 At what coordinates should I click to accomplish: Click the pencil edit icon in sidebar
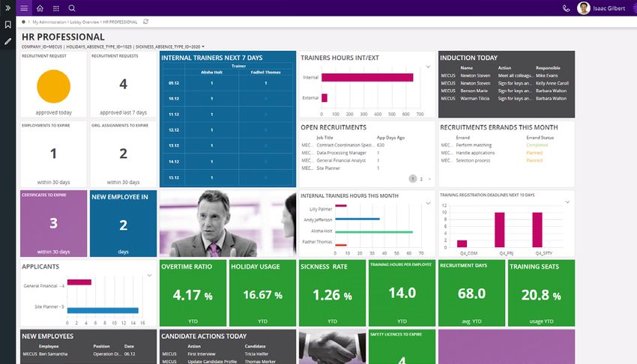pyautogui.click(x=7, y=41)
